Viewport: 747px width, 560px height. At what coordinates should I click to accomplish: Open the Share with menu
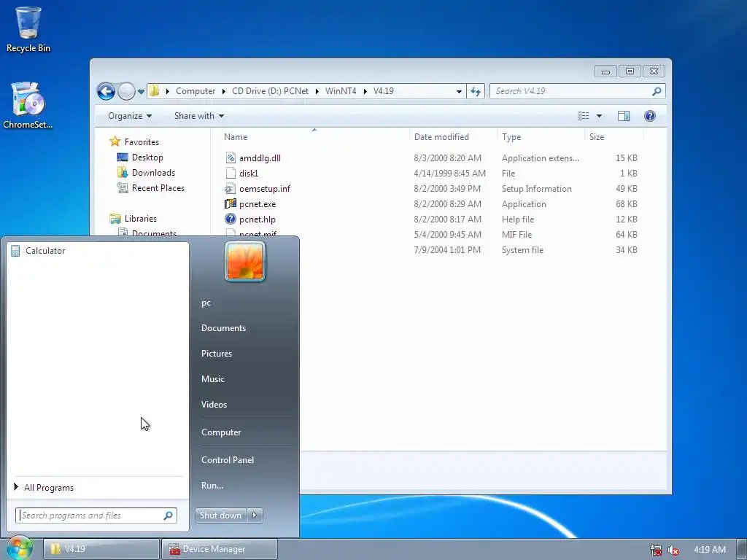coord(199,116)
